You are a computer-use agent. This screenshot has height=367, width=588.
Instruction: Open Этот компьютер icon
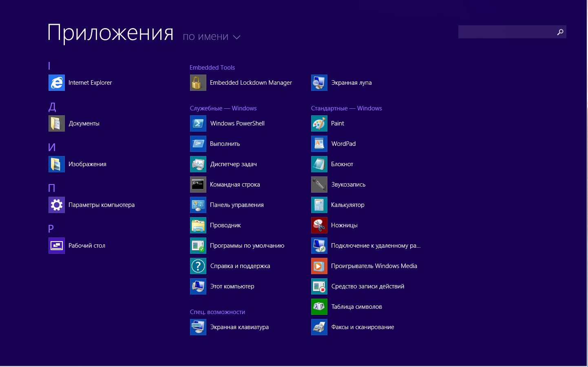tap(198, 286)
